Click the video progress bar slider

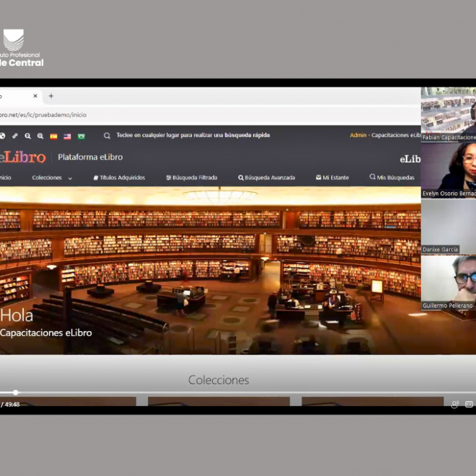coord(15,392)
